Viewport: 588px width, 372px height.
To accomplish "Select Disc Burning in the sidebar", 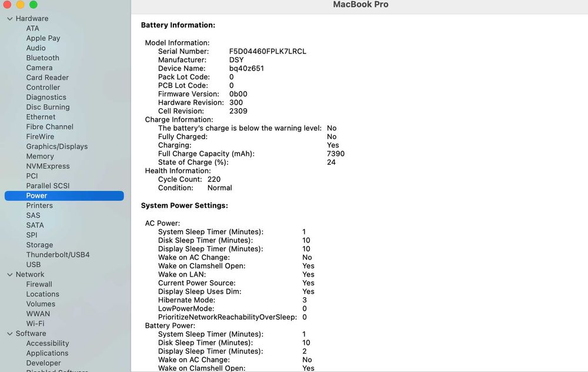I will point(48,107).
